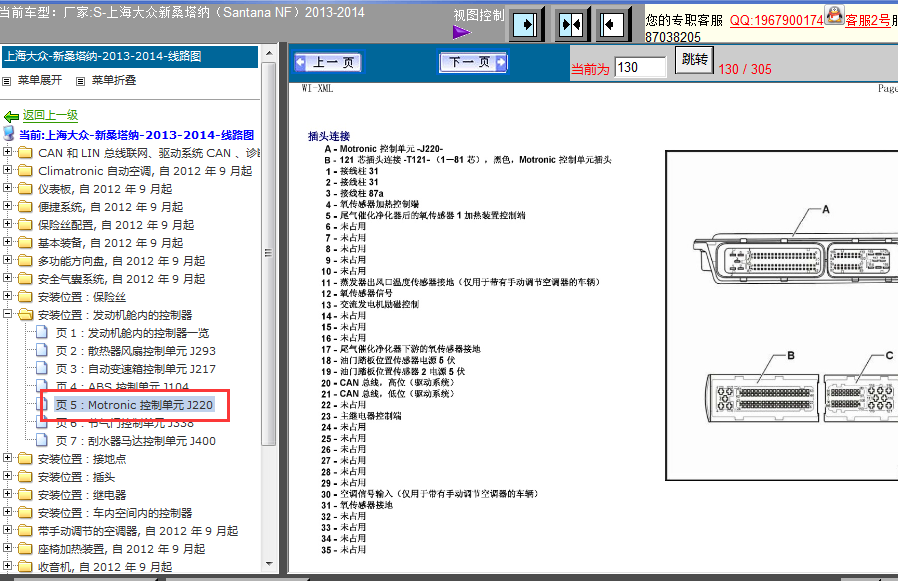Image resolution: width=898 pixels, height=581 pixels.
Task: Go to next page with 下一页 button
Action: point(473,62)
